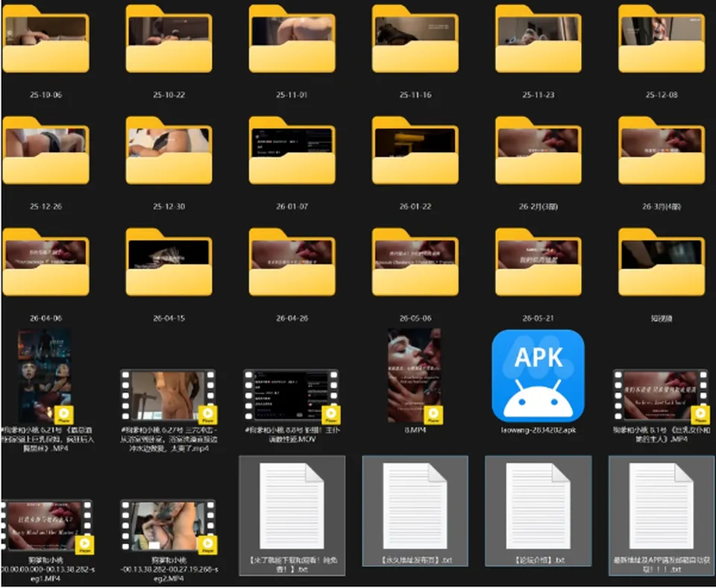716x588 pixels.
Task: Open the 26-04-26 folder icon
Action: point(292,262)
